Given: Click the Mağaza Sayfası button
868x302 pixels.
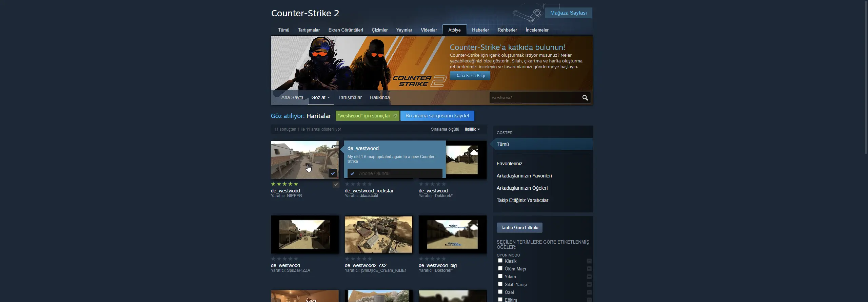Looking at the screenshot, I should click(x=568, y=13).
